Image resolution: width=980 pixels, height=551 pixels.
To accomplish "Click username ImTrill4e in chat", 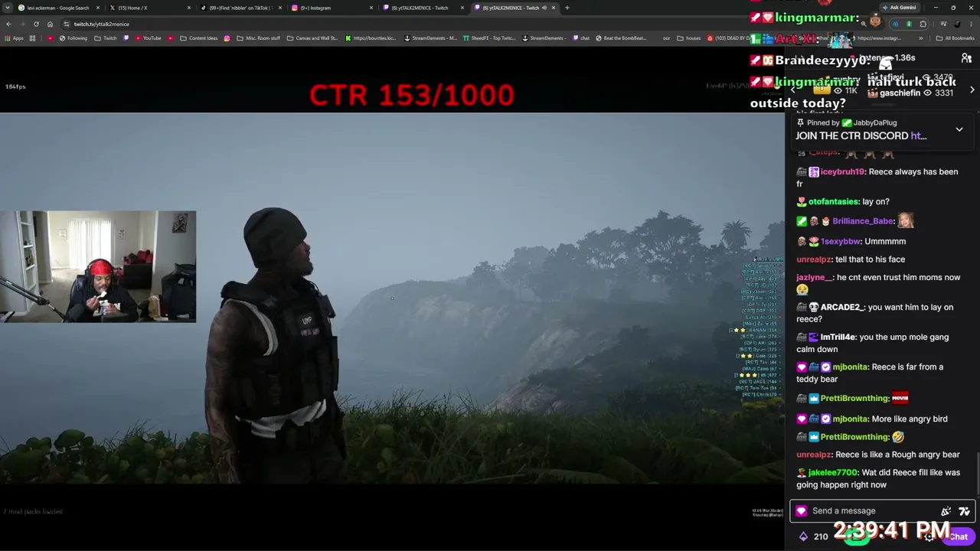I will (x=838, y=337).
